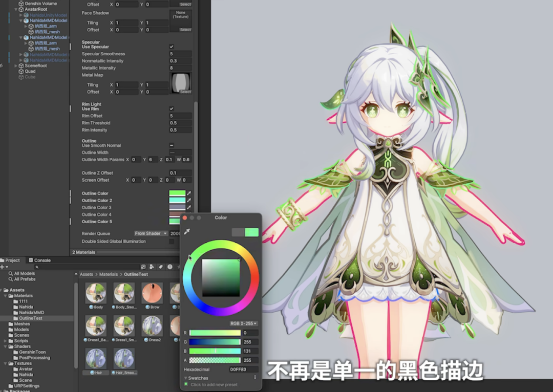
Task: Collapse the Shaders folder arrow
Action: pyautogui.click(x=6, y=346)
